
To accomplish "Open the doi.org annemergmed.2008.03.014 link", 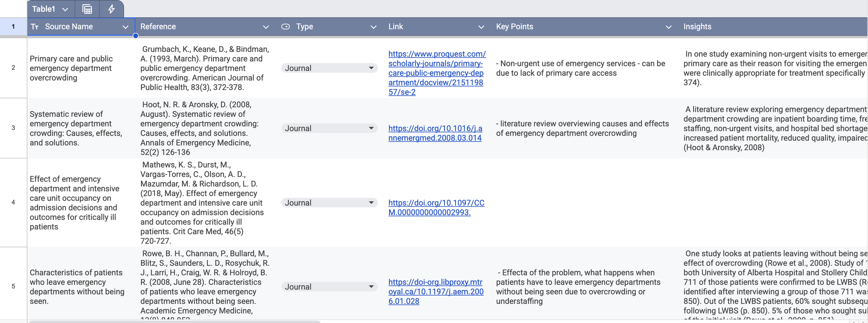I will 435,133.
